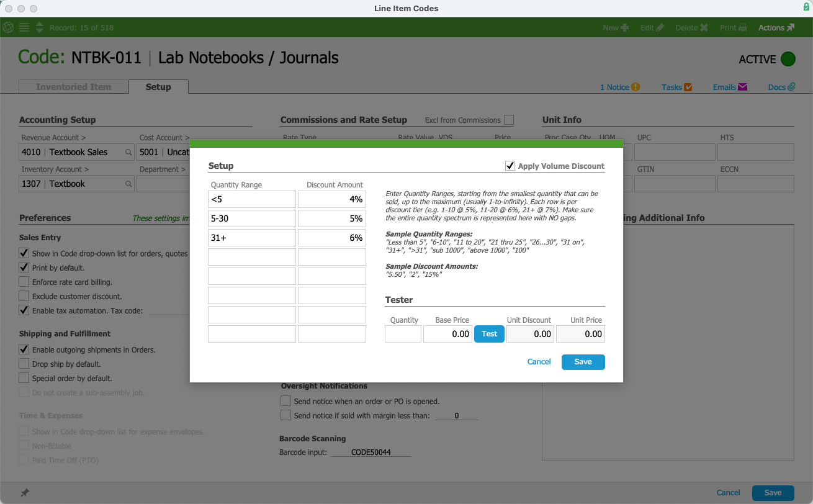Viewport: 813px width, 504px height.
Task: Open the Actions menu in the toolbar
Action: pyautogui.click(x=776, y=27)
